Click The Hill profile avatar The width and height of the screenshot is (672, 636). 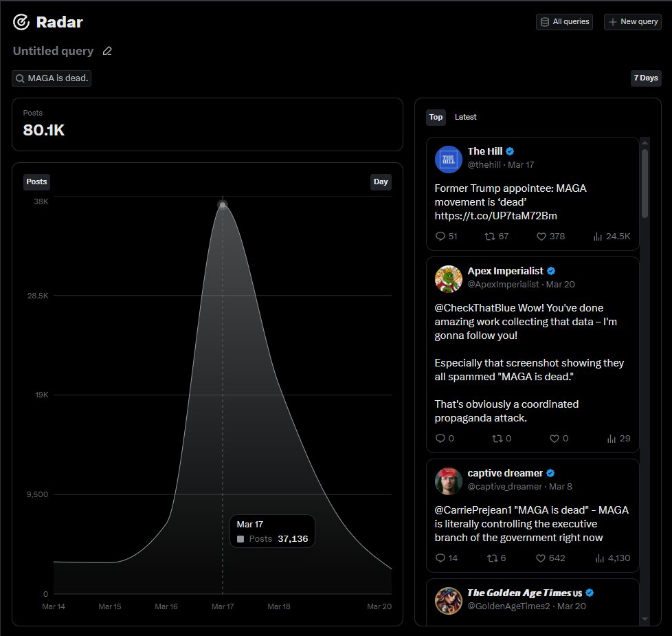click(x=448, y=160)
